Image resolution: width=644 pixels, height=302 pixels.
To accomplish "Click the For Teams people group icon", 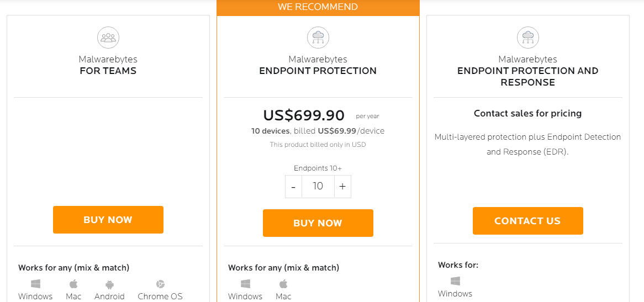I will (108, 38).
